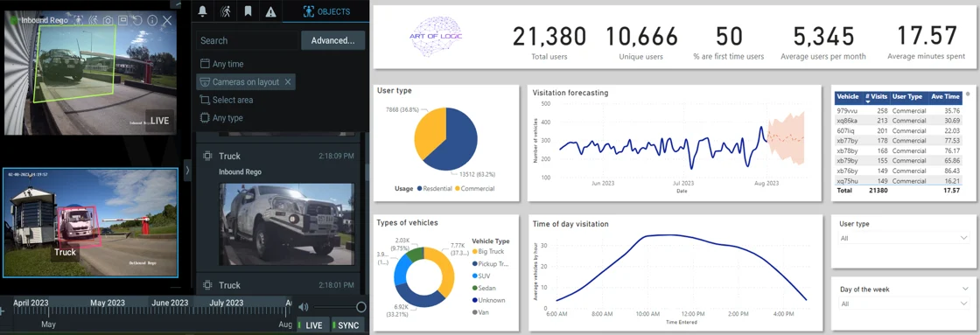Toggle motion smart search on camera
The width and height of the screenshot is (980, 335).
[x=94, y=21]
